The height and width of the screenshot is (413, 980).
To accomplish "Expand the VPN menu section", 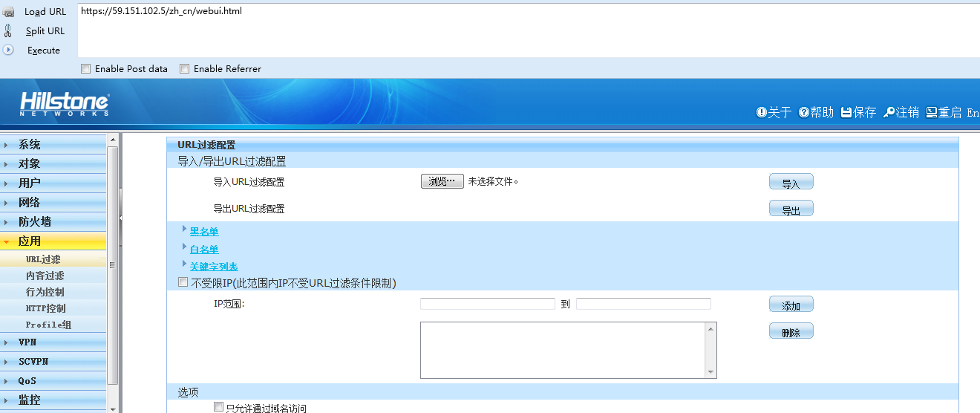I will point(53,342).
